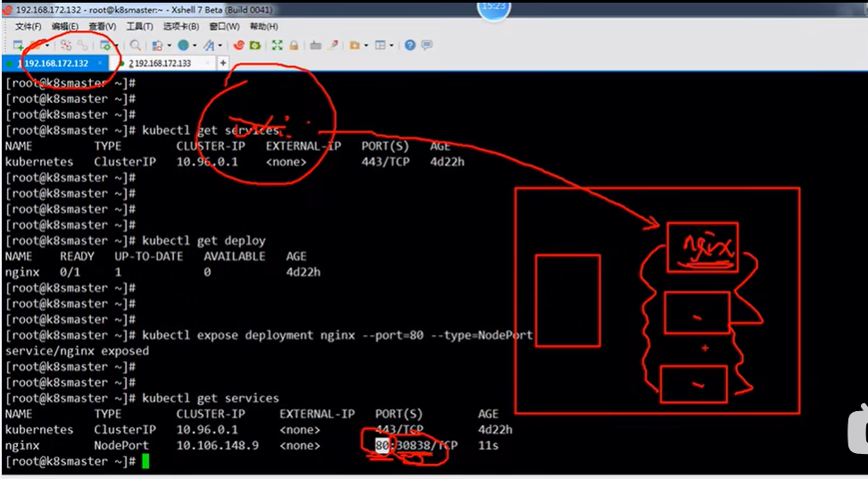The width and height of the screenshot is (868, 479).
Task: Open the 工具(T) menu
Action: pyautogui.click(x=139, y=27)
